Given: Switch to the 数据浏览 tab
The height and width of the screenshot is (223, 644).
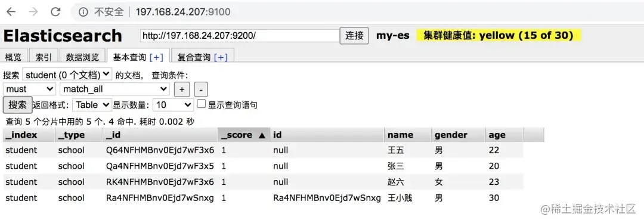Looking at the screenshot, I should coord(82,57).
